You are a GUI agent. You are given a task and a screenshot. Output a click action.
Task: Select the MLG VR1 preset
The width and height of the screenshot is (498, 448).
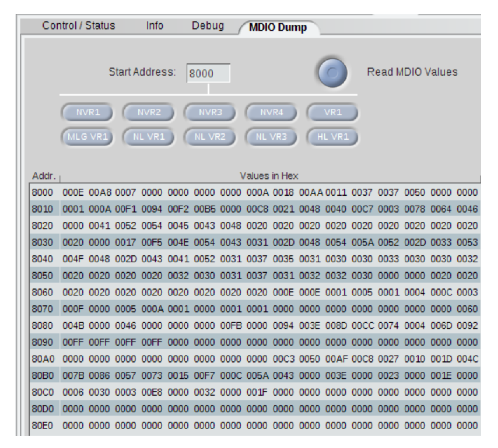tap(87, 137)
